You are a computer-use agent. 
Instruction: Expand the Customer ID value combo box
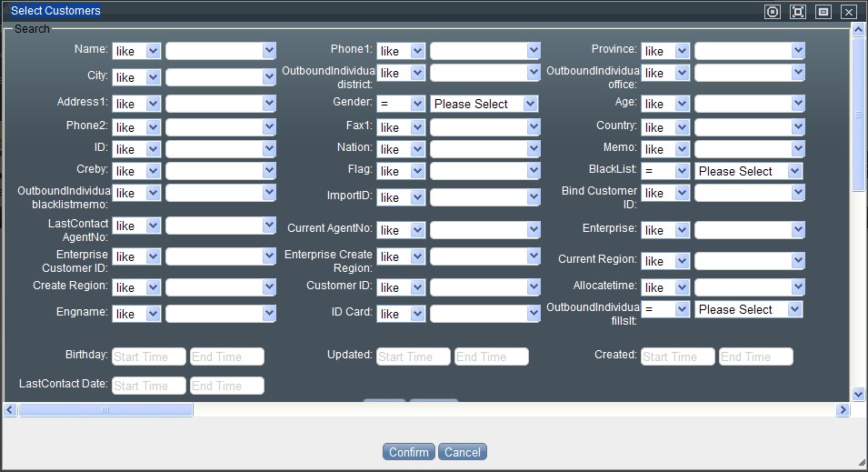pyautogui.click(x=484, y=287)
